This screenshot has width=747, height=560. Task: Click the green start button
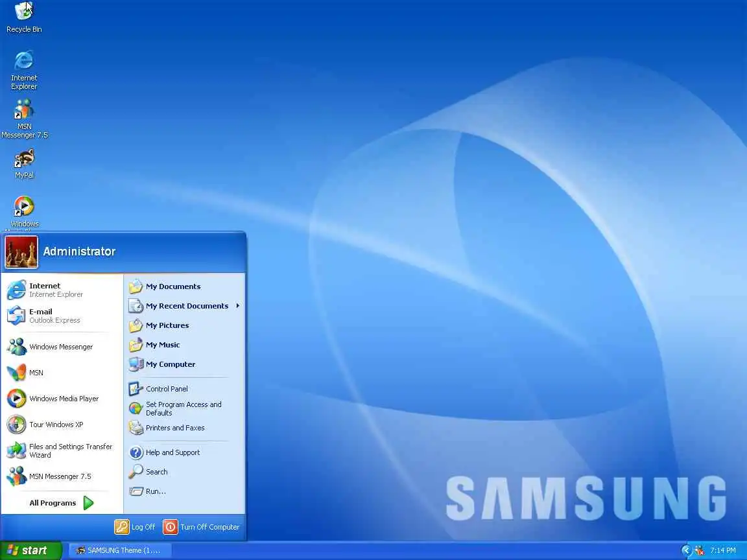[x=31, y=550]
